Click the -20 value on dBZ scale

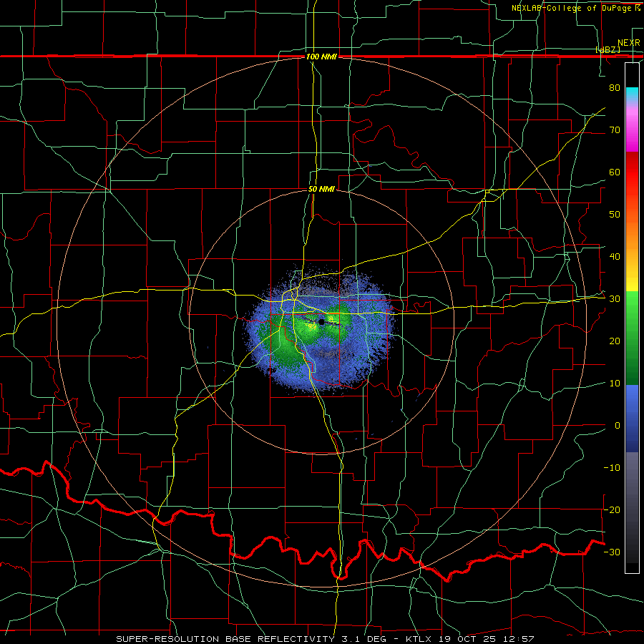pyautogui.click(x=612, y=509)
